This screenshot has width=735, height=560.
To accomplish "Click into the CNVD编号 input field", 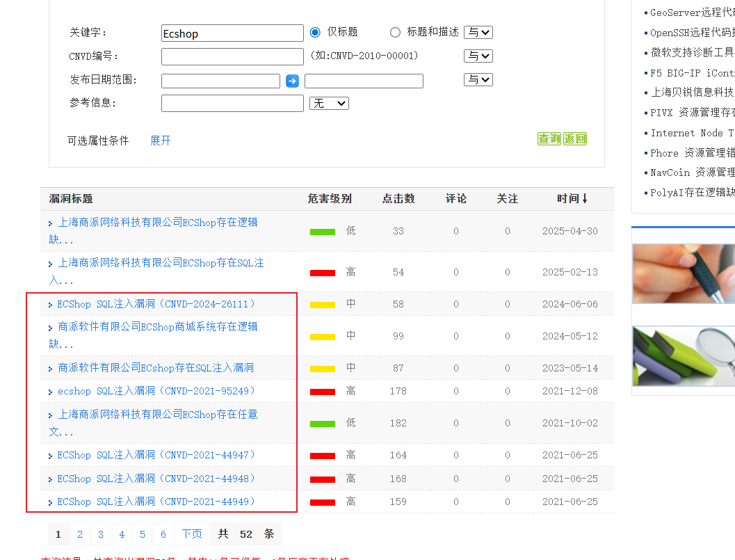I will click(232, 56).
